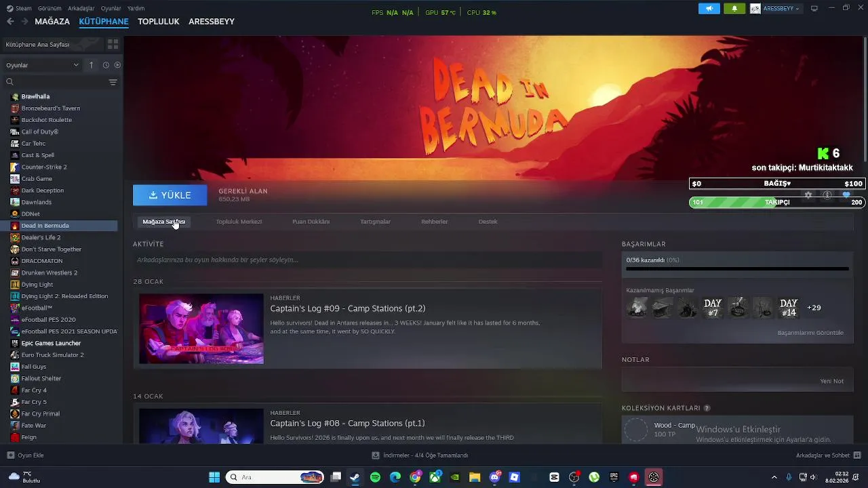The height and width of the screenshot is (488, 868).
Task: Open Captain's Log #09 news thumbnail
Action: 201,329
